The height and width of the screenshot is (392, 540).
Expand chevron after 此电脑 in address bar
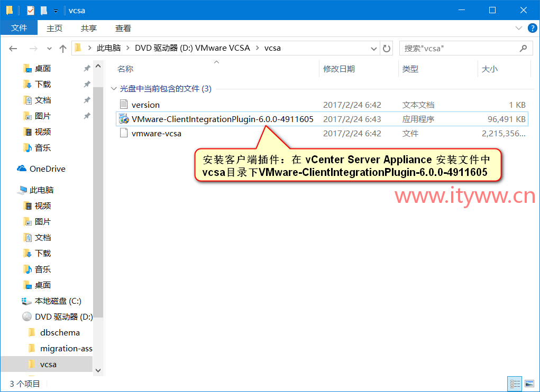[x=128, y=48]
